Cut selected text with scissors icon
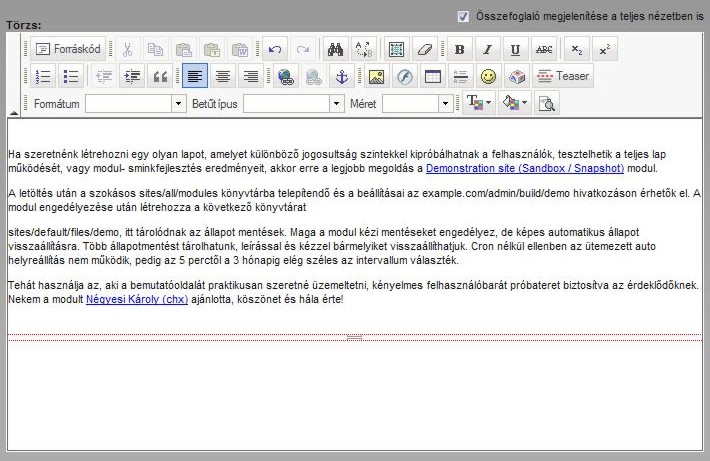710x461 pixels. pyautogui.click(x=127, y=49)
